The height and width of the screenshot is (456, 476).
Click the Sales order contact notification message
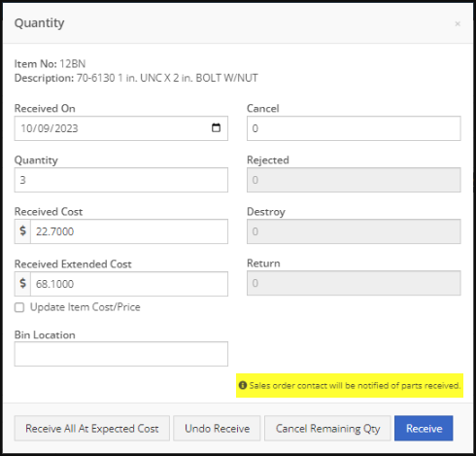[355, 385]
